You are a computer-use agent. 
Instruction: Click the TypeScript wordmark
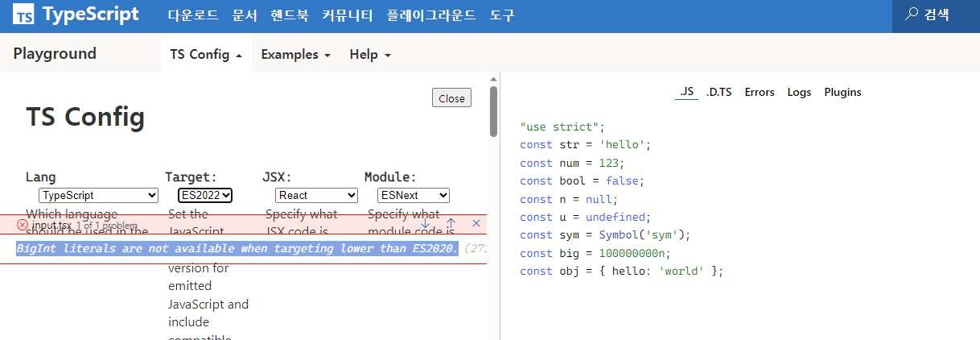(x=91, y=15)
